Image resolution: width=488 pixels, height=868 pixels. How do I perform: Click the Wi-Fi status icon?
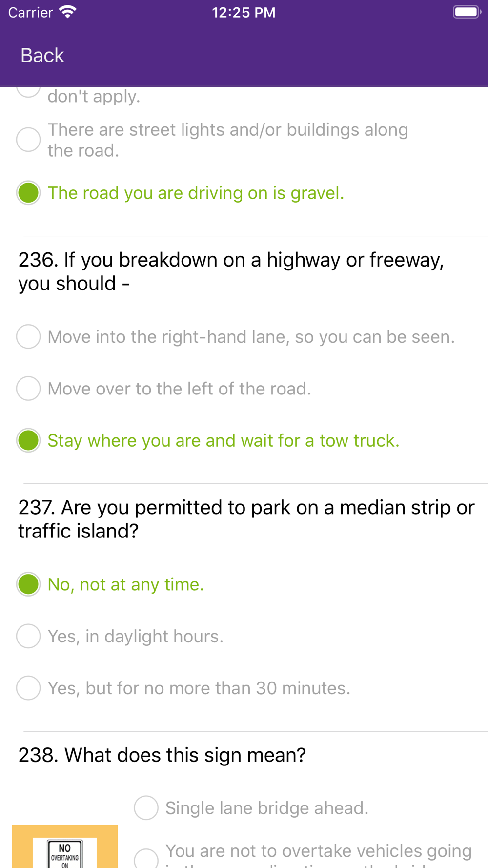[x=68, y=12]
